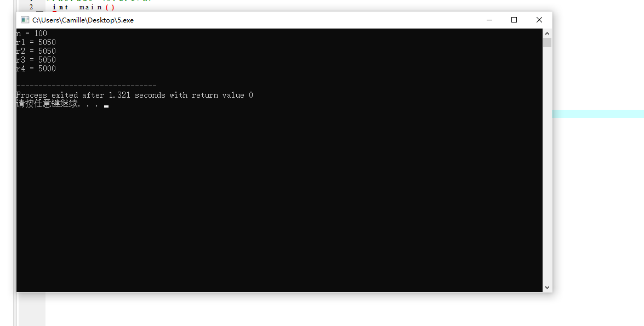Click the console scrollbar up arrow
The height and width of the screenshot is (326, 644).
click(x=547, y=33)
